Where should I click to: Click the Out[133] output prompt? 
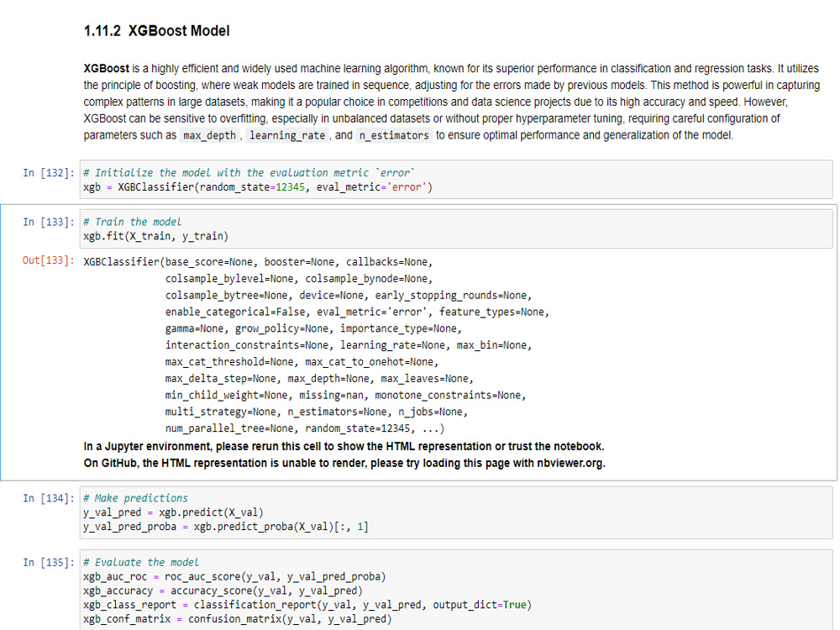48,260
